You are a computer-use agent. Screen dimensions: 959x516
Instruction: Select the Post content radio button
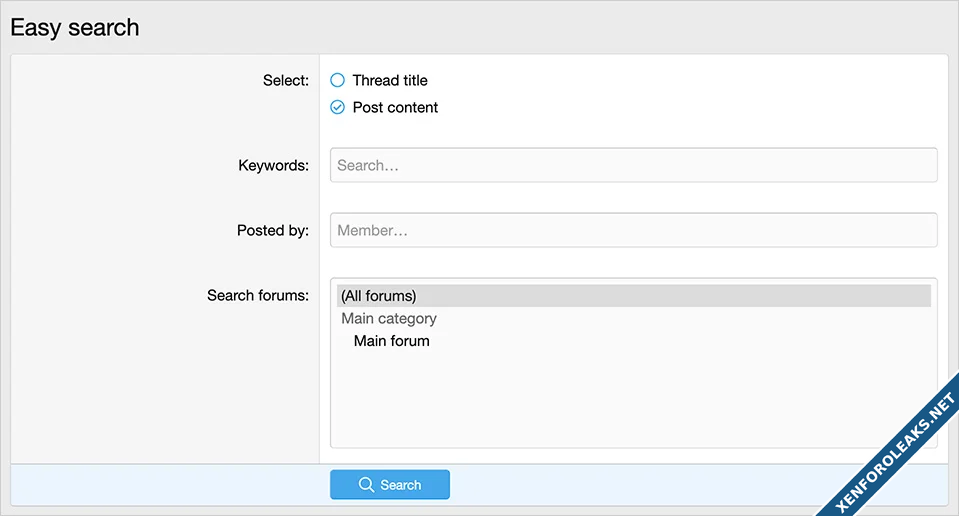point(337,107)
